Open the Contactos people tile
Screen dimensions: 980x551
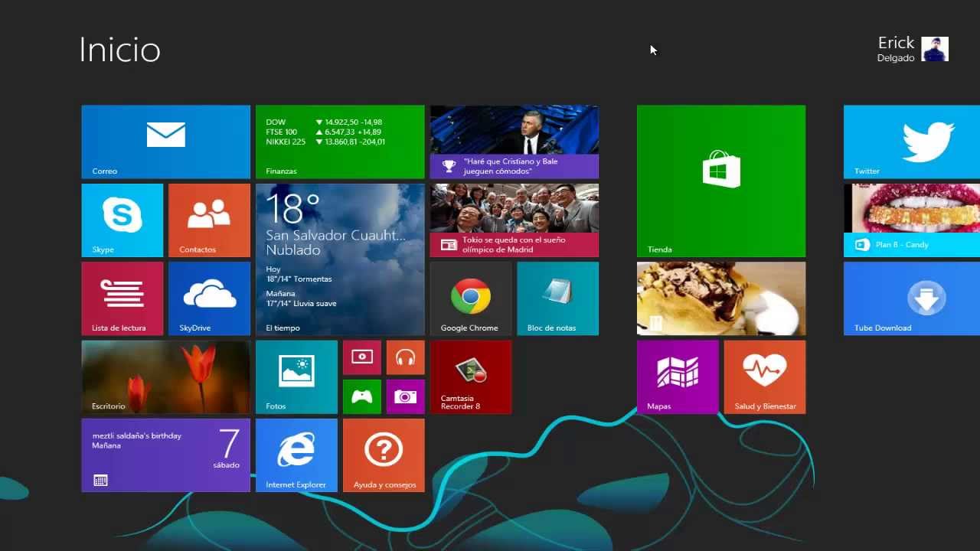(209, 220)
